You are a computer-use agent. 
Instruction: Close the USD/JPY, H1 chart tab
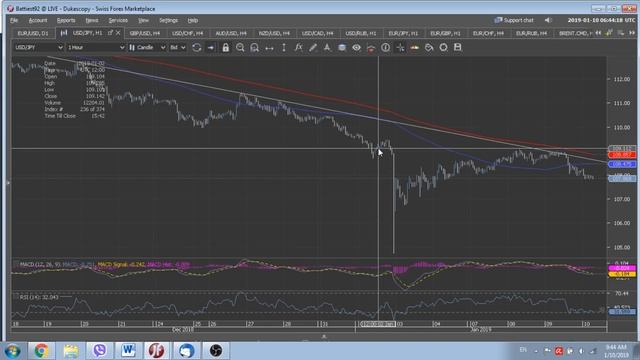[118, 33]
